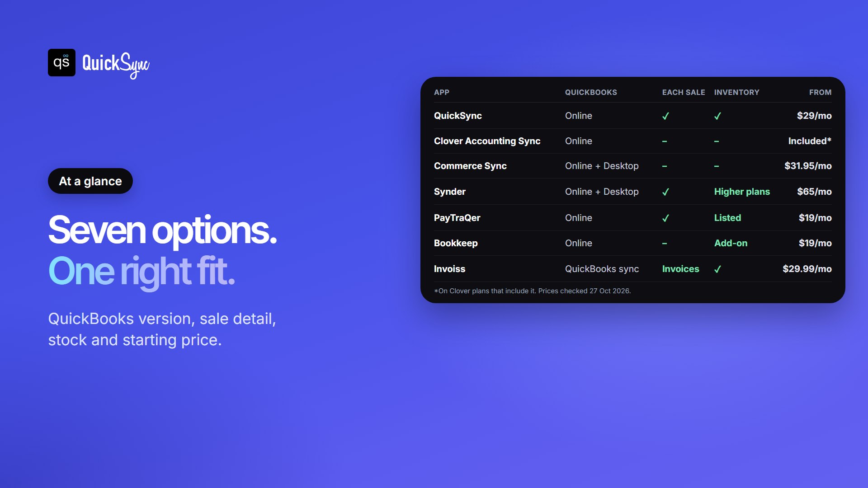Image resolution: width=868 pixels, height=488 pixels.
Task: Click the QuickSync each-sale checkmark
Action: 665,116
